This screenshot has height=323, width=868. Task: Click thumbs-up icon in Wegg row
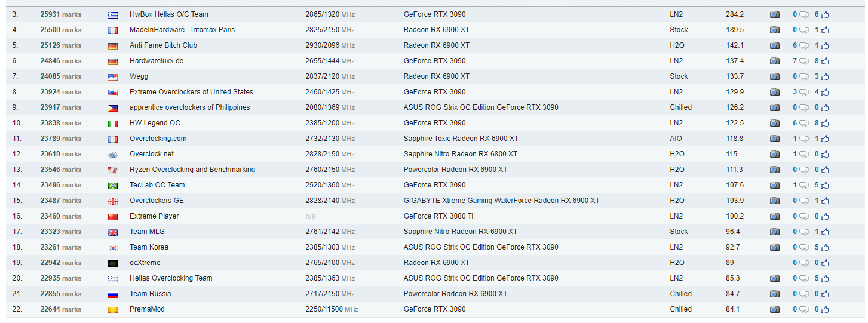click(824, 76)
